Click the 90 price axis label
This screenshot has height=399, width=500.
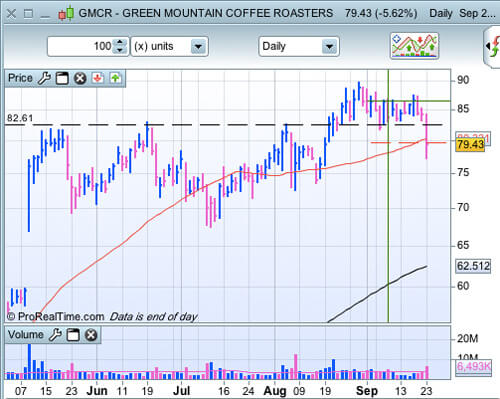tap(463, 80)
